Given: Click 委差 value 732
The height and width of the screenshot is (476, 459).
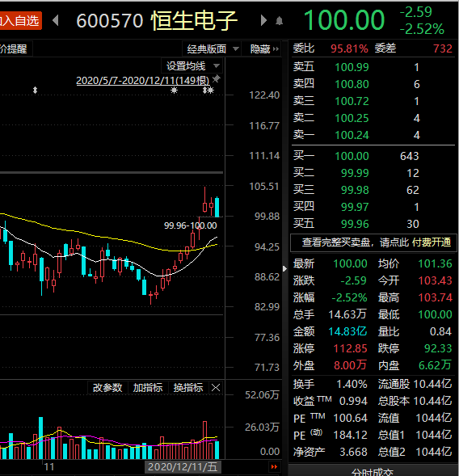Looking at the screenshot, I should click(443, 48).
